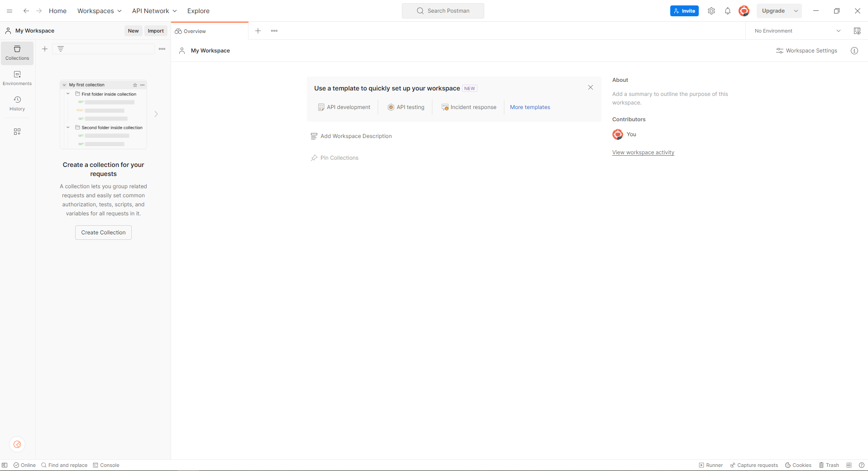Open the Console panel
The image size is (868, 471).
[x=106, y=465]
